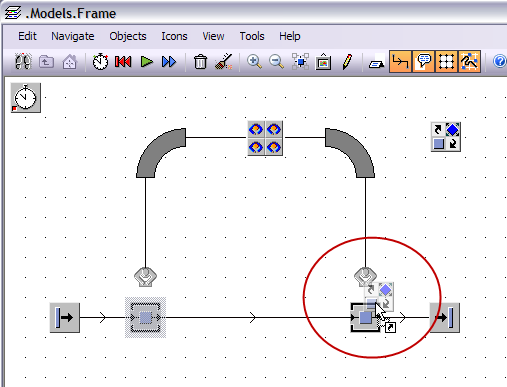
Task: Start simulation with green play button
Action: coord(147,62)
